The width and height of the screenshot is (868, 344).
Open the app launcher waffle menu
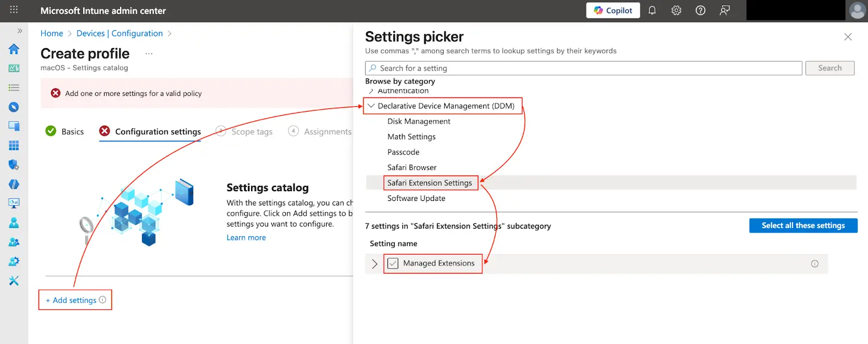(14, 10)
